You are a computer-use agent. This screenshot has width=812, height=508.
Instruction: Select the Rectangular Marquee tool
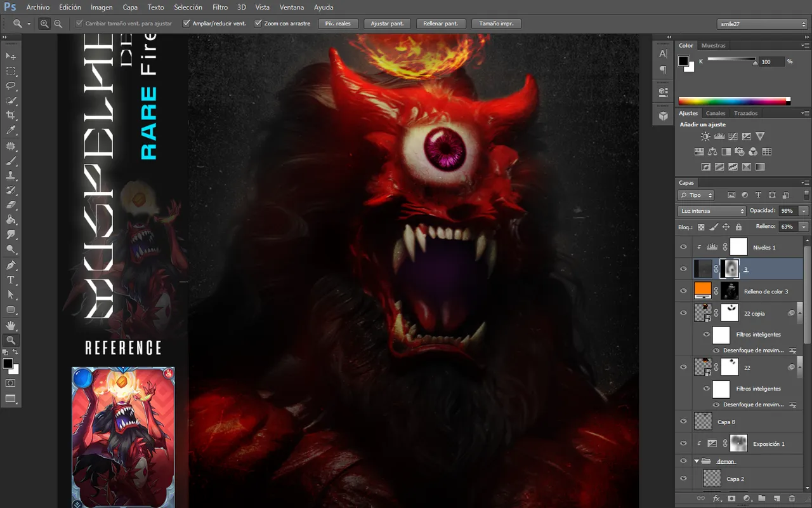[x=11, y=71]
